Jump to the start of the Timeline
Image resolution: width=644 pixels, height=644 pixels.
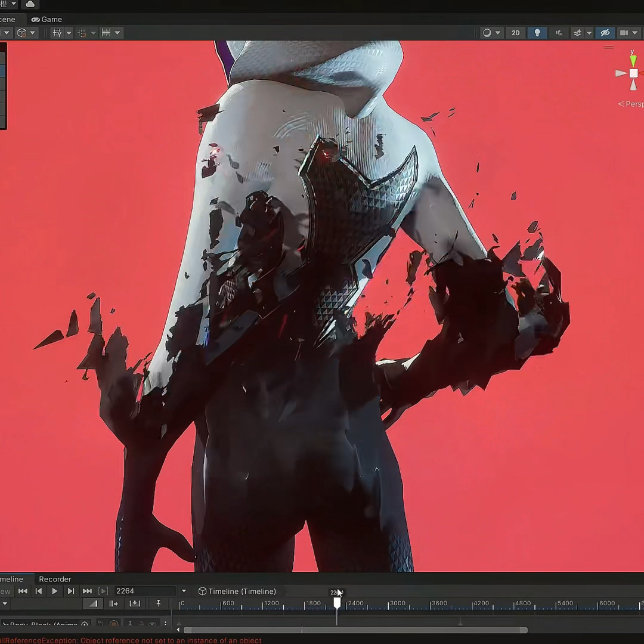[23, 591]
